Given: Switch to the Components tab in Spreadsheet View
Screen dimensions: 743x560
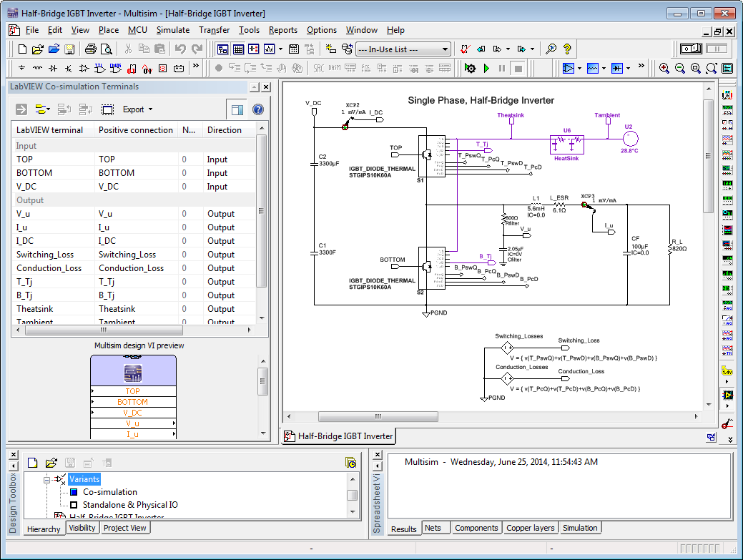Looking at the screenshot, I should pyautogui.click(x=476, y=528).
